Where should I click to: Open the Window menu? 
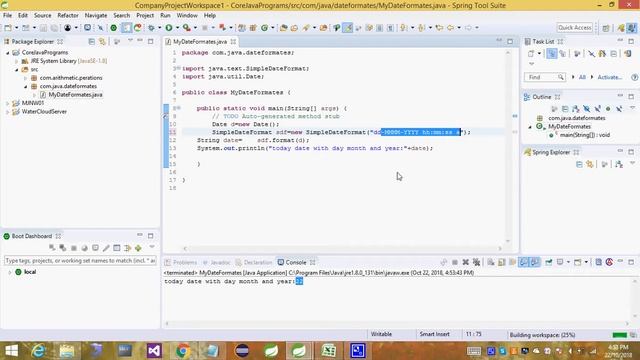[x=187, y=15]
